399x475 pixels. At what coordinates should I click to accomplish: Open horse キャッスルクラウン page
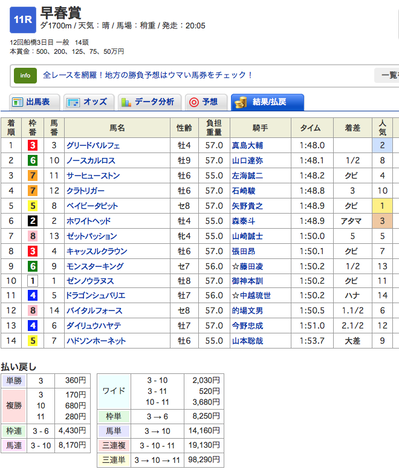point(97,251)
